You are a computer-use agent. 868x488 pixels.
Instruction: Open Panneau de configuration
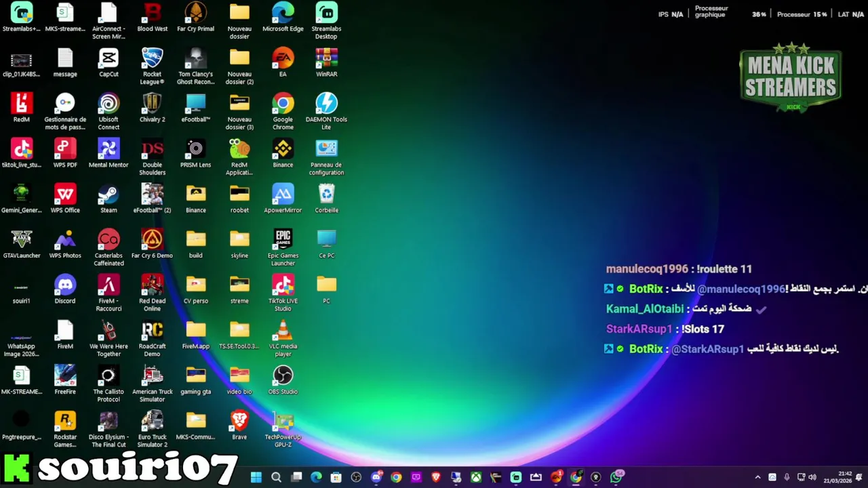[326, 157]
